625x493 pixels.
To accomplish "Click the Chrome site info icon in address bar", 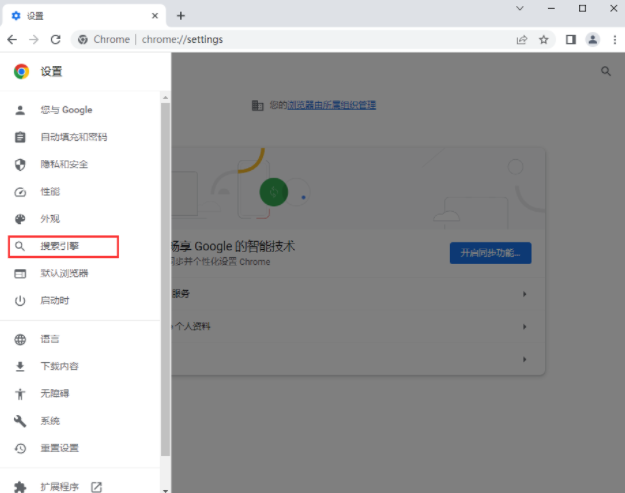I will [83, 39].
